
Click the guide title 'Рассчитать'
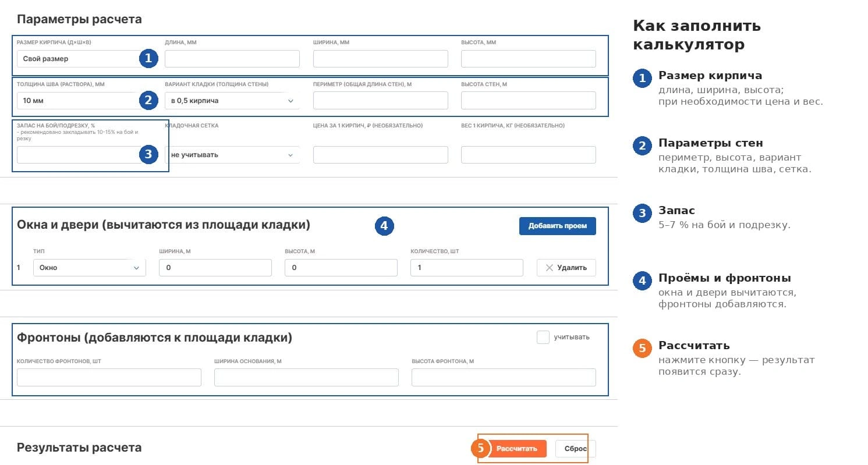694,346
